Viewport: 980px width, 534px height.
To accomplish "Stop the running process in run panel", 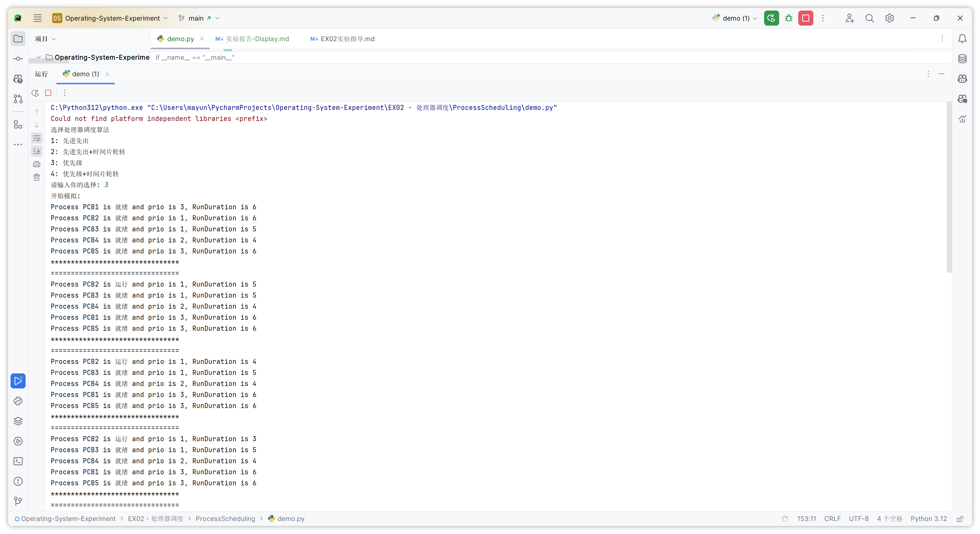I will [x=48, y=93].
